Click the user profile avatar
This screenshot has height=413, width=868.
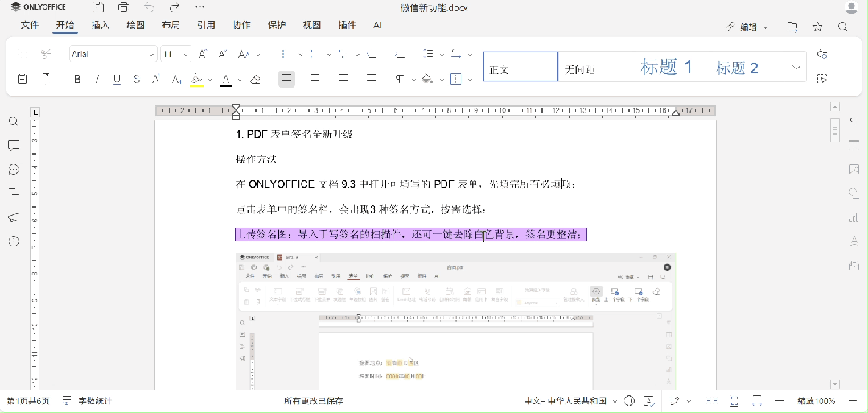(852, 8)
